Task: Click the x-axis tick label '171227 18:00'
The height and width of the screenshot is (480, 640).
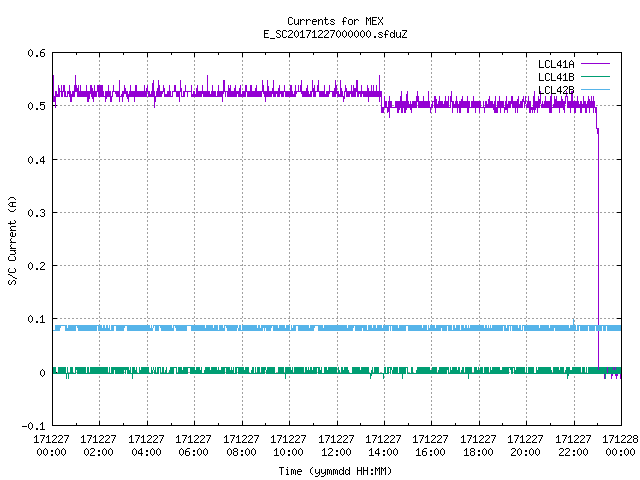Action: pos(478,445)
